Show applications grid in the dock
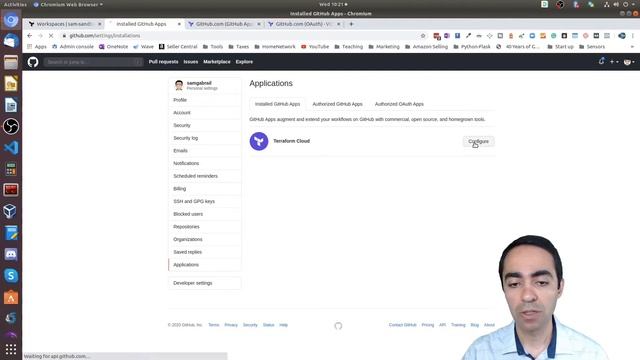This screenshot has height=360, width=640. [11, 349]
